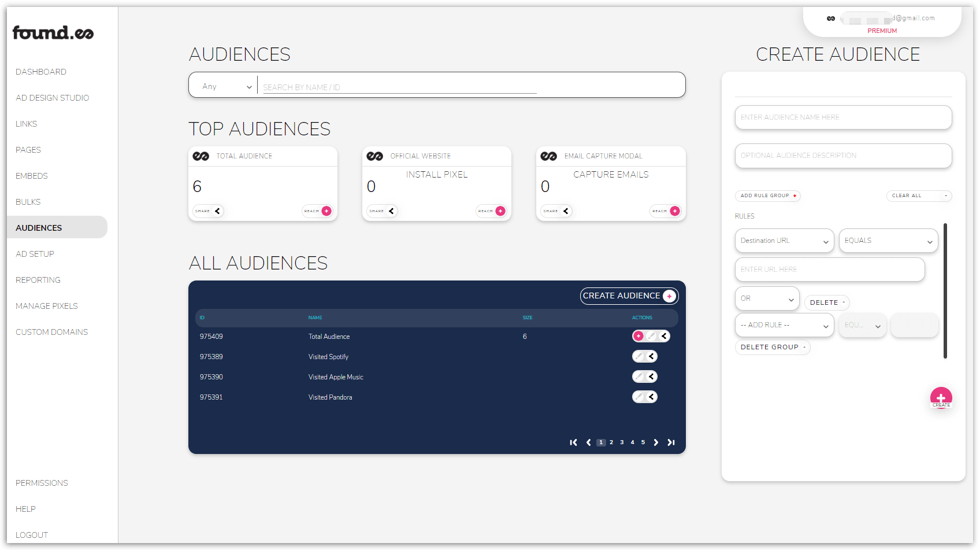This screenshot has width=980, height=550.
Task: Edit the Visited Apple Music audience
Action: 639,376
